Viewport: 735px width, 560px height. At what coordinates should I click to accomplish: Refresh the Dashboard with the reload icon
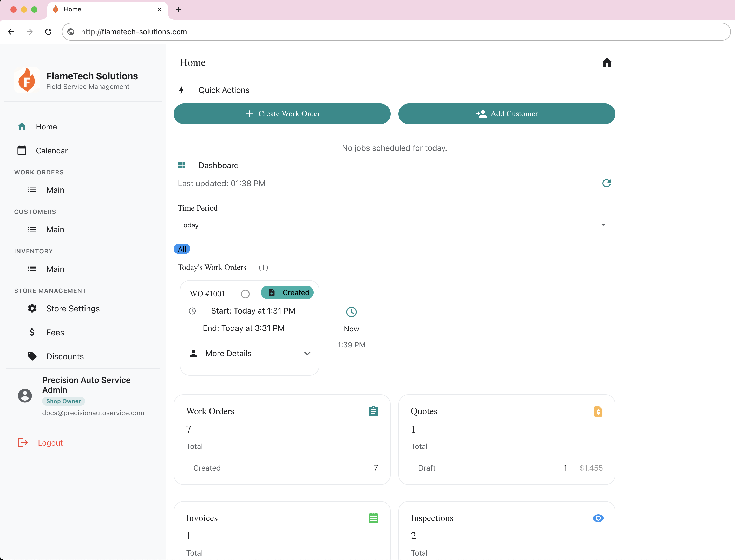tap(607, 183)
